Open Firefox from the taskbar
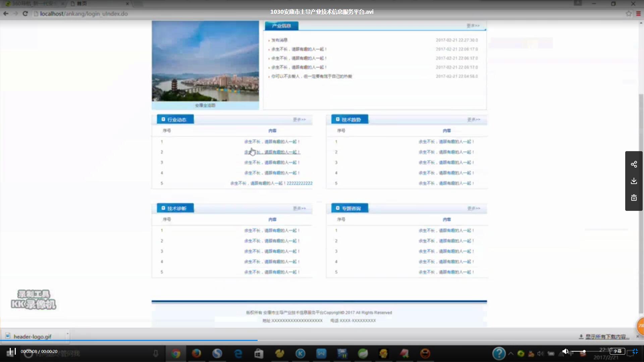Screen dimensions: 644x362 point(197,354)
